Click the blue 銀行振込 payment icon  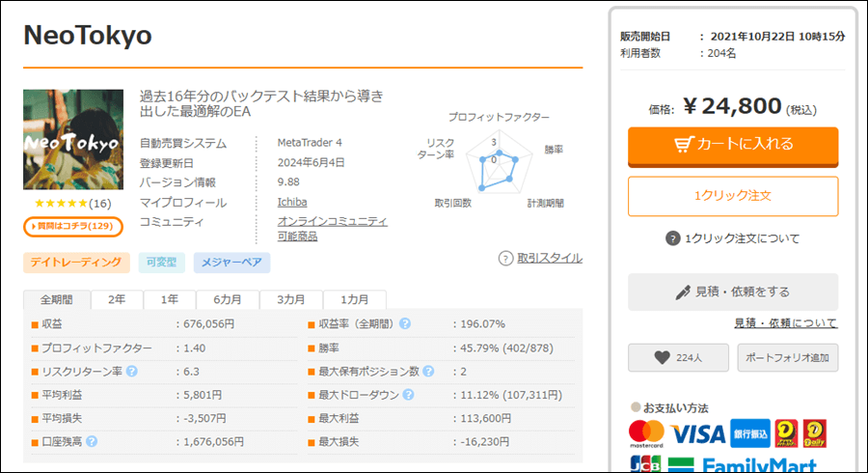point(750,433)
